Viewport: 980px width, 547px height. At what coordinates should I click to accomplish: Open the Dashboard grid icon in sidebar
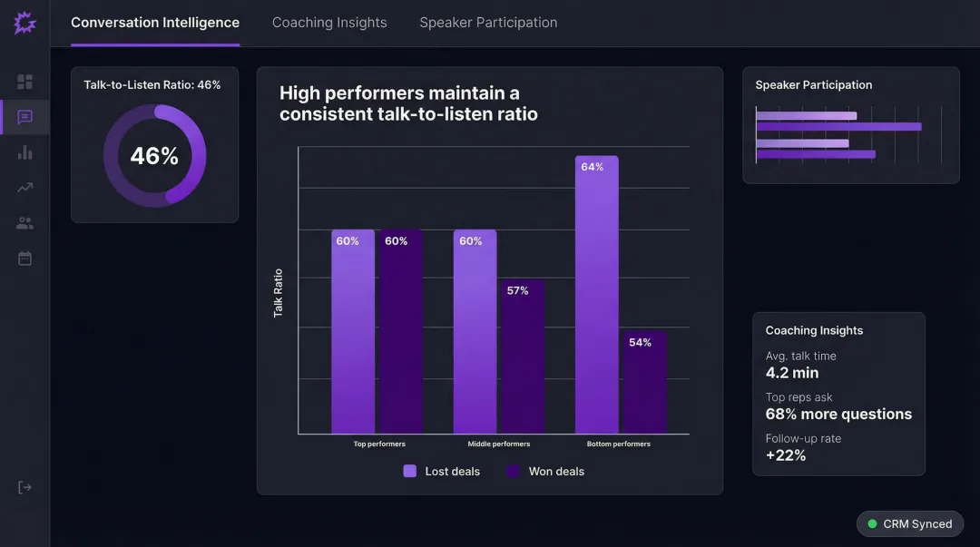coord(24,82)
